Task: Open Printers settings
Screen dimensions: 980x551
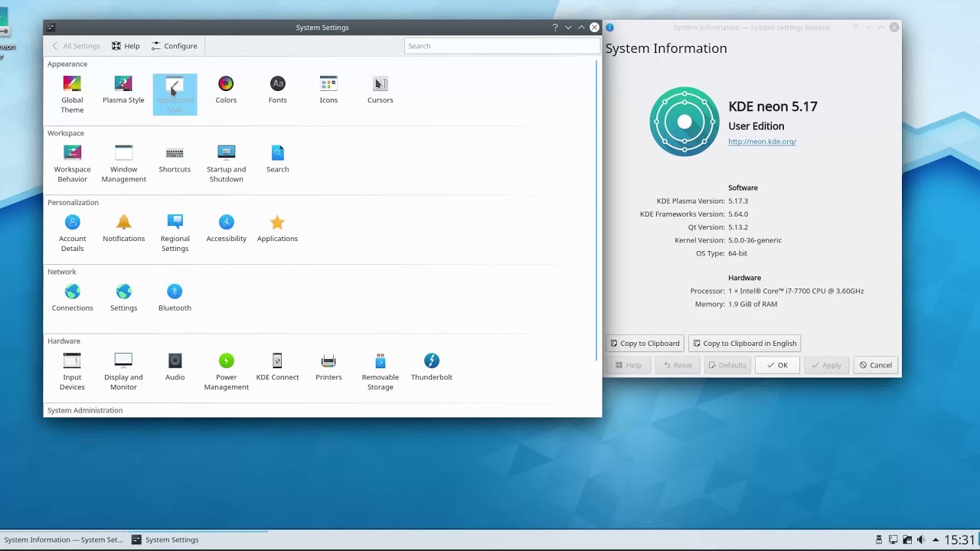Action: click(x=328, y=367)
